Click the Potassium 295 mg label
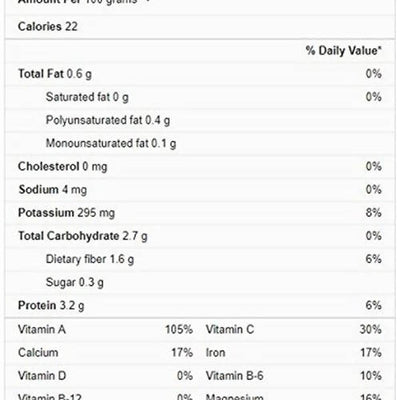The image size is (400, 400). pyautogui.click(x=66, y=213)
